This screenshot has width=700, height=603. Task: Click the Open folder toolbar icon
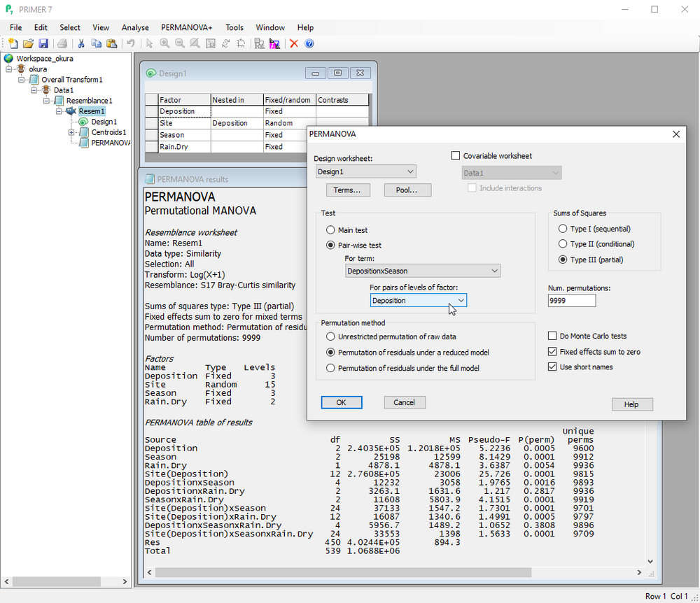(28, 43)
